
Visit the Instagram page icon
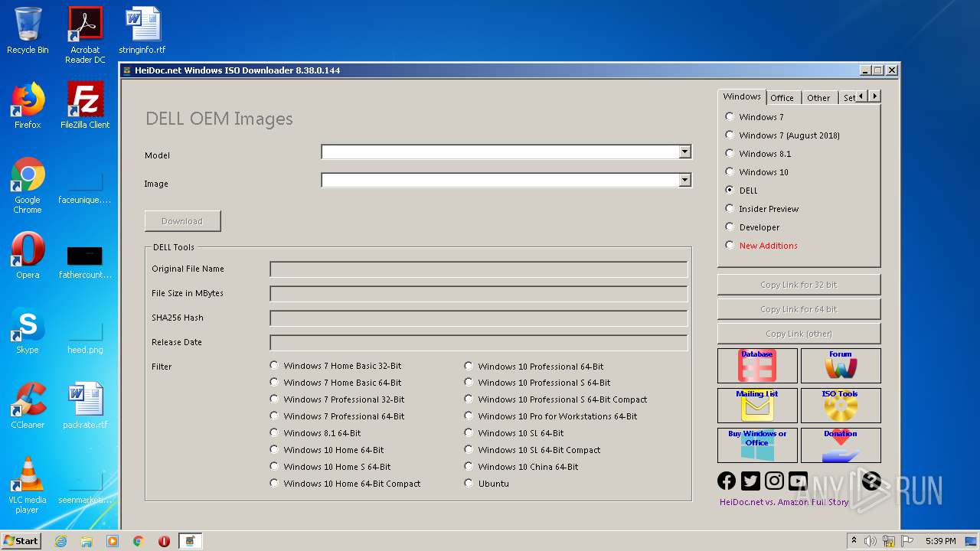775,481
